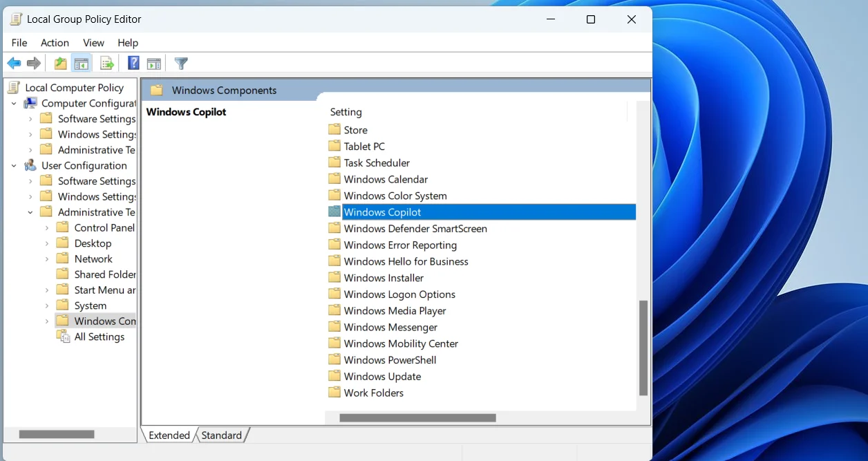The width and height of the screenshot is (868, 461).
Task: Select Desktop in the console tree
Action: [93, 243]
